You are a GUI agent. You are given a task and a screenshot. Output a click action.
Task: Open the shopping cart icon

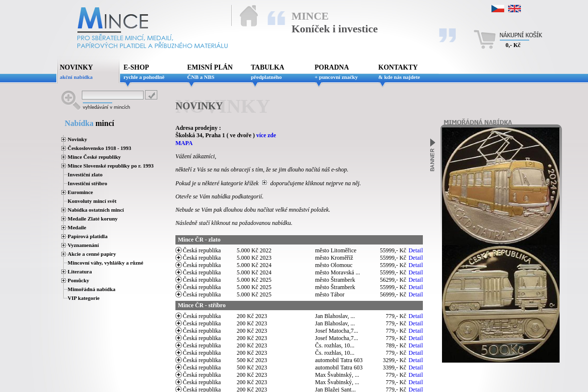[485, 39]
